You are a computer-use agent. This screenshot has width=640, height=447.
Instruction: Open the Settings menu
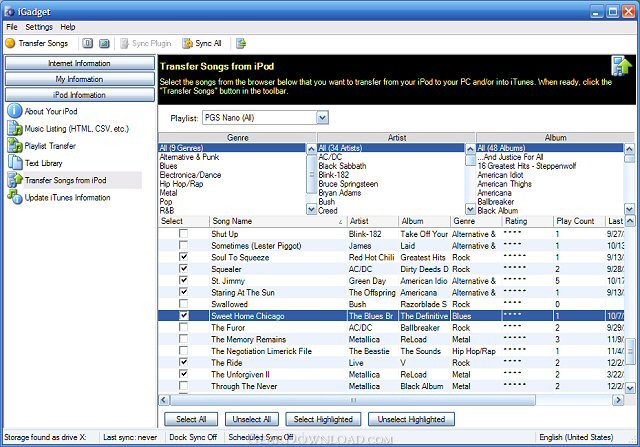tap(39, 27)
